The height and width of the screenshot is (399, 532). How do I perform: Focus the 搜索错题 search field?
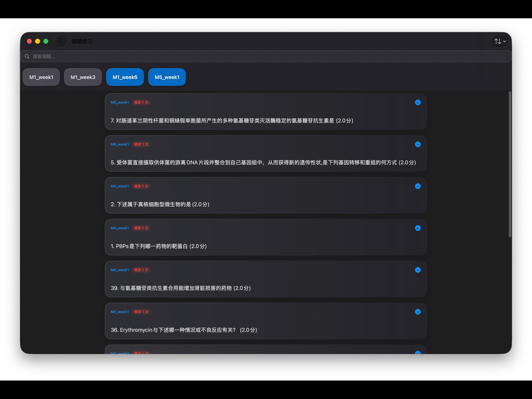[x=266, y=56]
